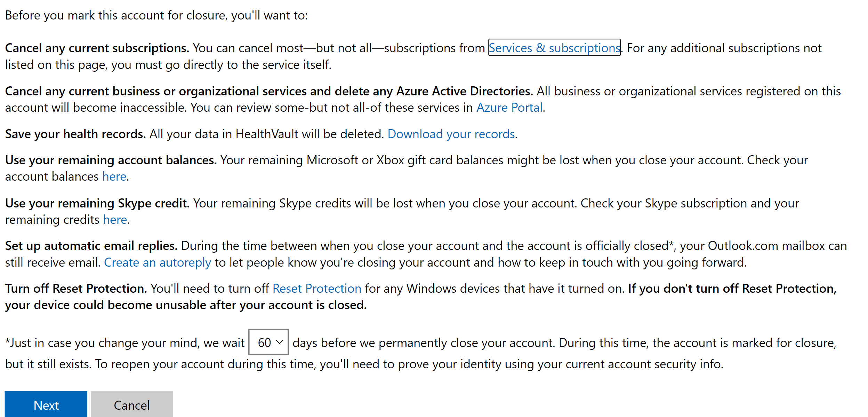Viewport: 868px width, 417px height.
Task: Click the 'Before you mark this account for closure' line
Action: pos(156,15)
